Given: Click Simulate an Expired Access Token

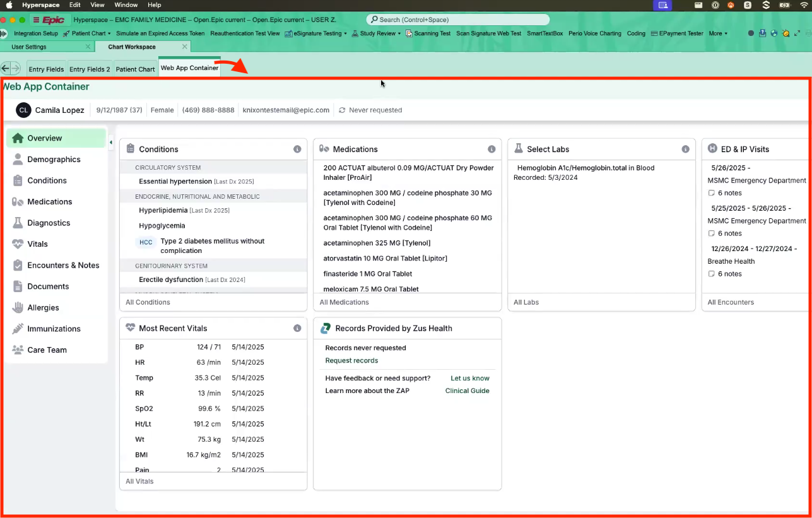Looking at the screenshot, I should [160, 33].
